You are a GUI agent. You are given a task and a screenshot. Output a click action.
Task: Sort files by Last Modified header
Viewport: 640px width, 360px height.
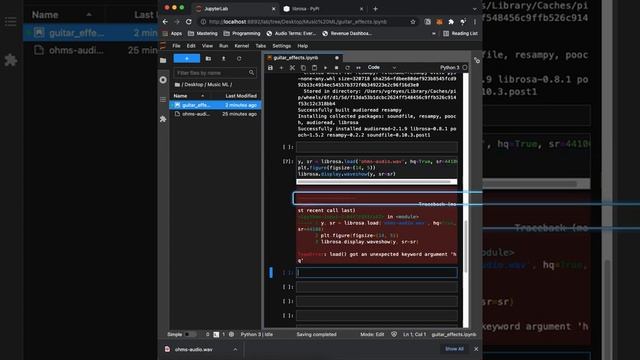(241, 96)
